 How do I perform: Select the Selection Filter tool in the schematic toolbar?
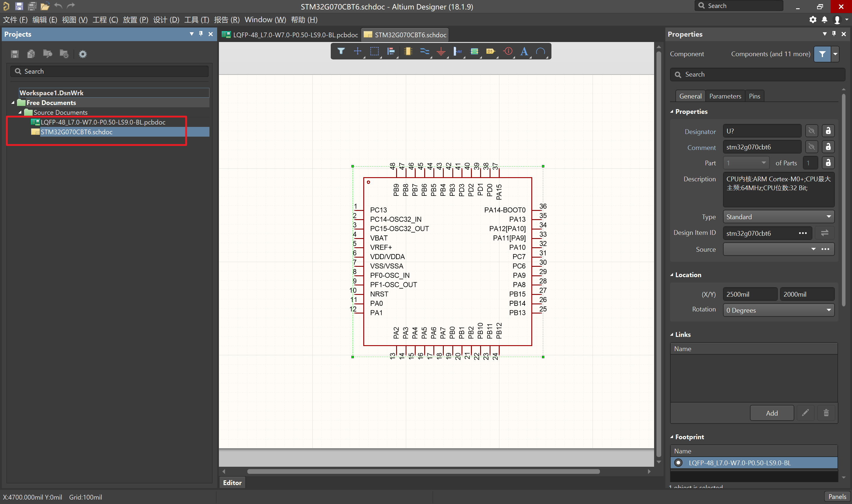341,51
